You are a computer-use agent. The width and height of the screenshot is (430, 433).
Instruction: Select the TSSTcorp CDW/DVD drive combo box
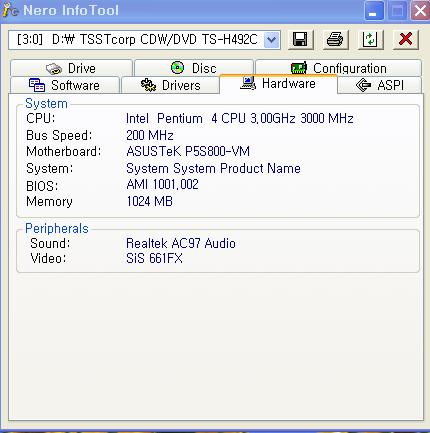144,40
